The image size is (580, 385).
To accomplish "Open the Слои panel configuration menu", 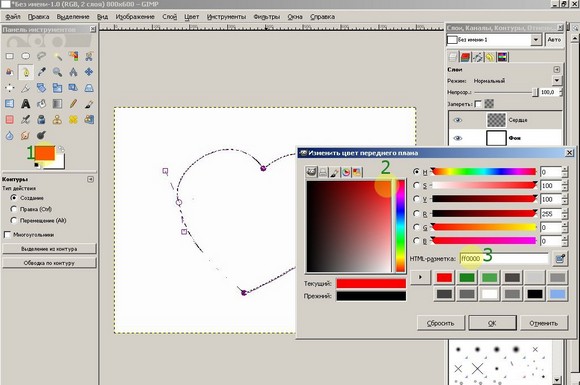I will click(x=557, y=70).
